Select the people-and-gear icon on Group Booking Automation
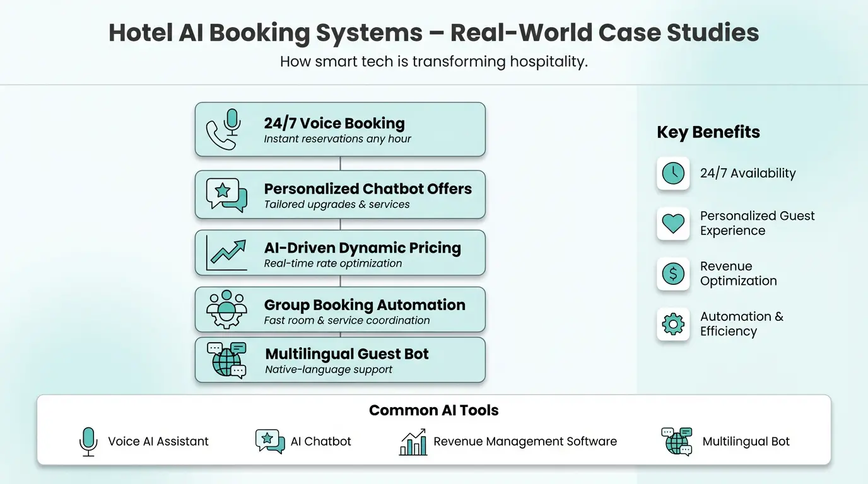This screenshot has width=868, height=484. (225, 308)
